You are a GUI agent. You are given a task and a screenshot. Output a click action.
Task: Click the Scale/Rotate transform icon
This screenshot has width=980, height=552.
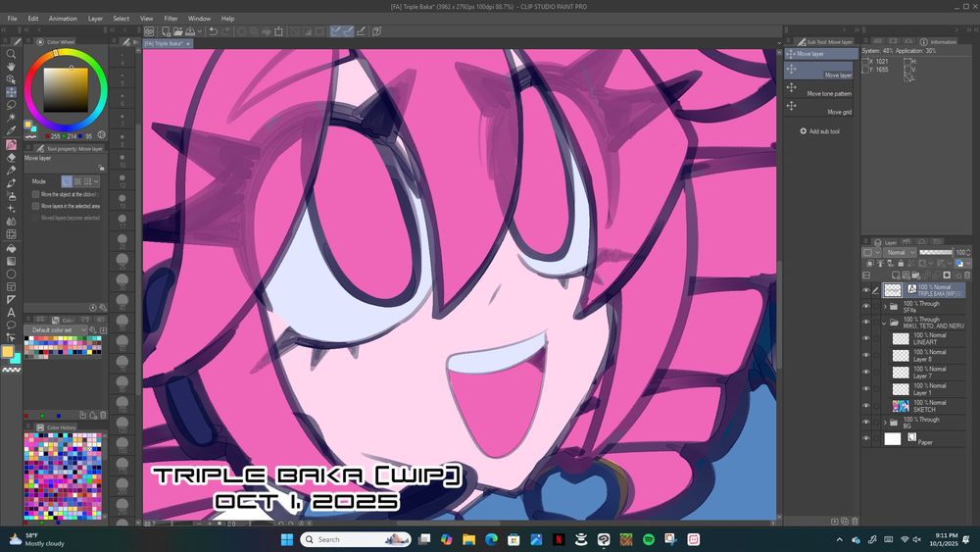point(278,31)
